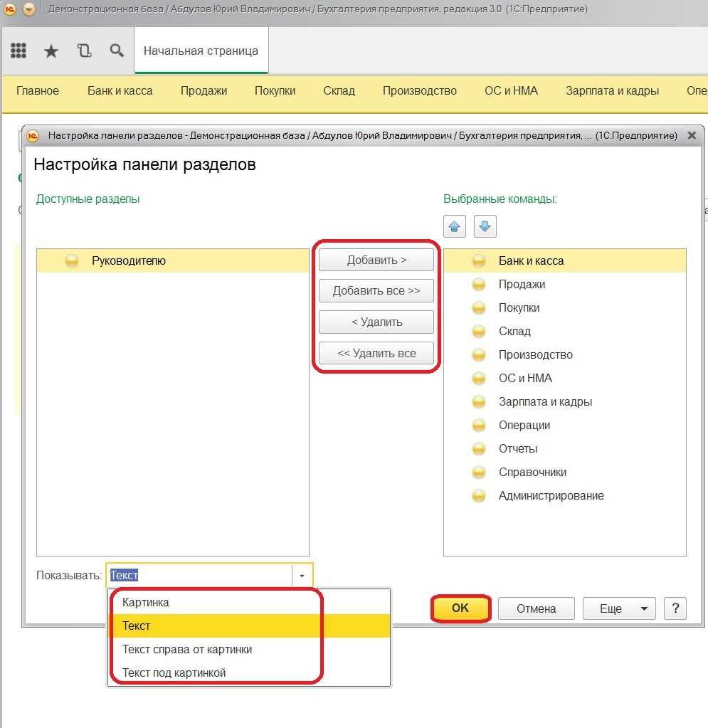This screenshot has height=728, width=708.
Task: Click the Показывать text input field
Action: tap(199, 575)
